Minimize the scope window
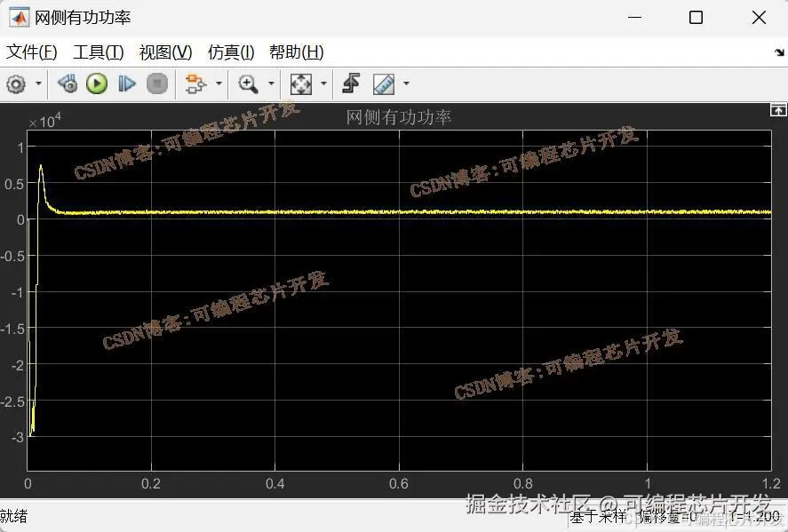 [x=634, y=18]
